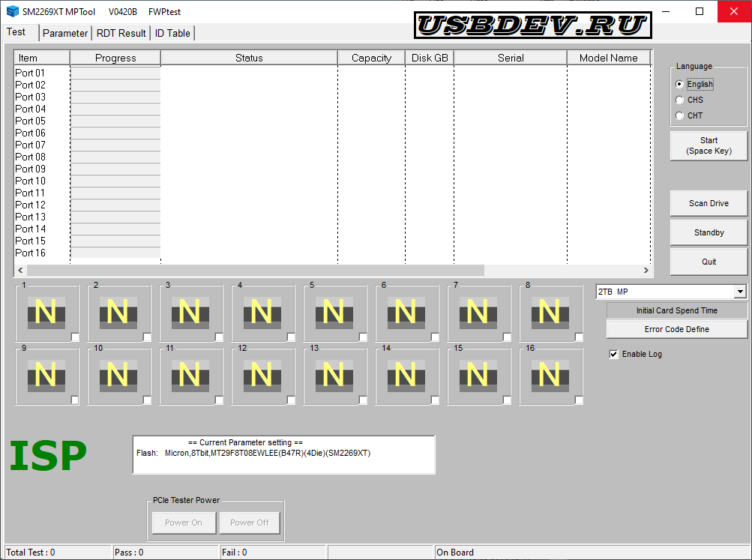Click the Progress column header
The height and width of the screenshot is (560, 752).
tap(115, 58)
